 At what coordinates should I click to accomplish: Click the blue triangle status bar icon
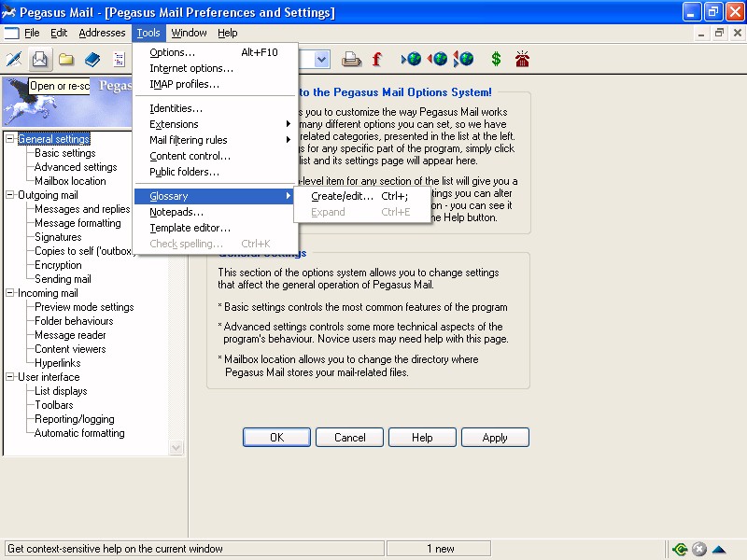[x=718, y=549]
